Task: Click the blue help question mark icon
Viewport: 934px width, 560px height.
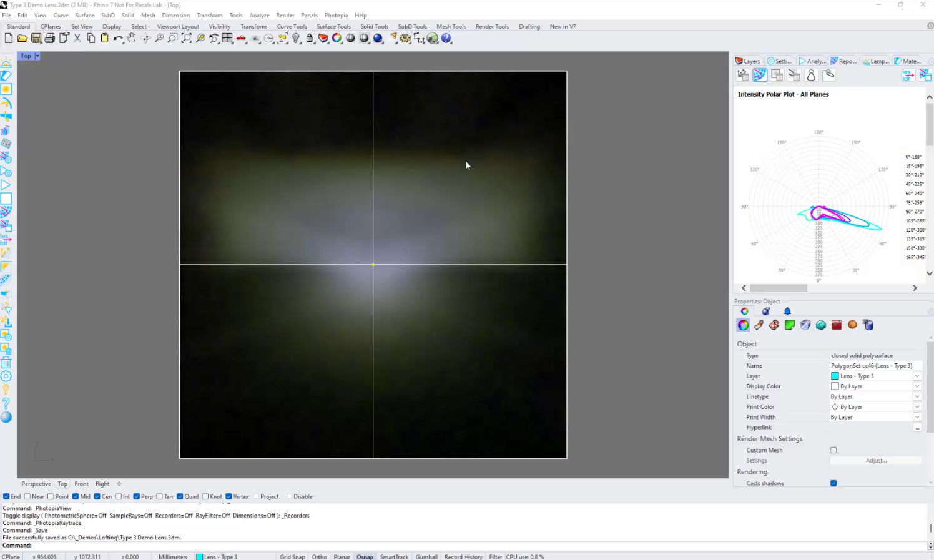Action: [x=446, y=39]
